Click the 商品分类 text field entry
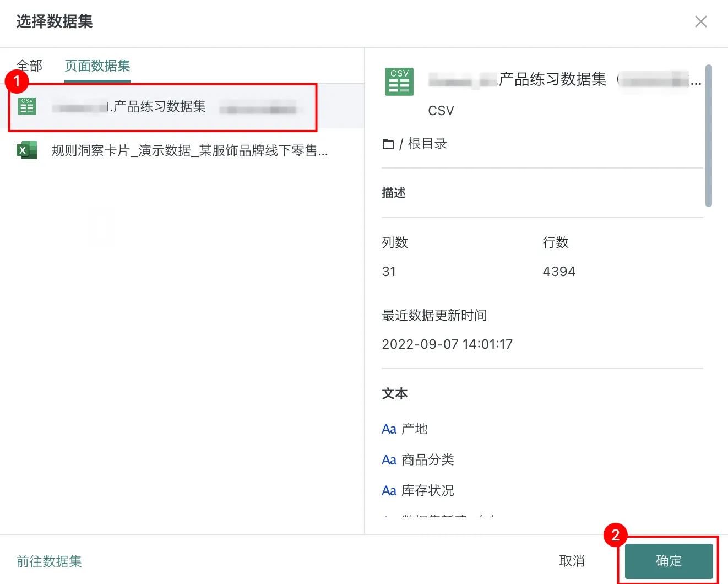The image size is (728, 584). [x=427, y=460]
